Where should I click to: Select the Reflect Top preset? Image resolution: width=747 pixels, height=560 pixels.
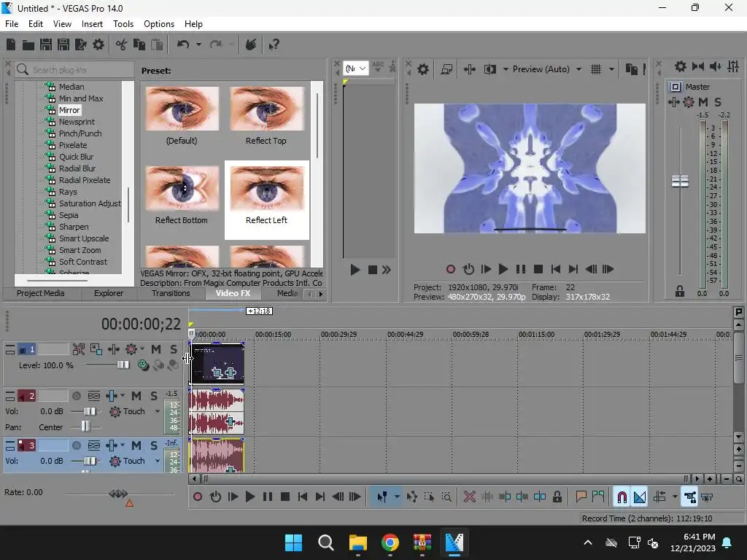point(266,116)
